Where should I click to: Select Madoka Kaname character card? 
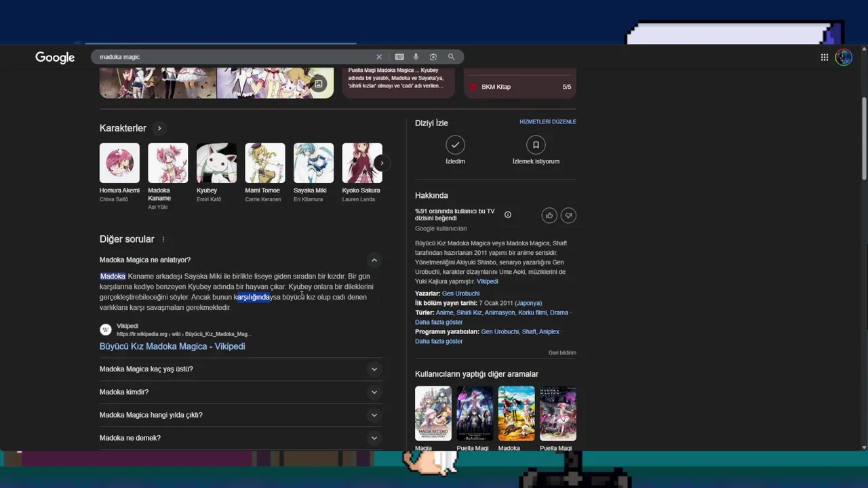(x=167, y=176)
